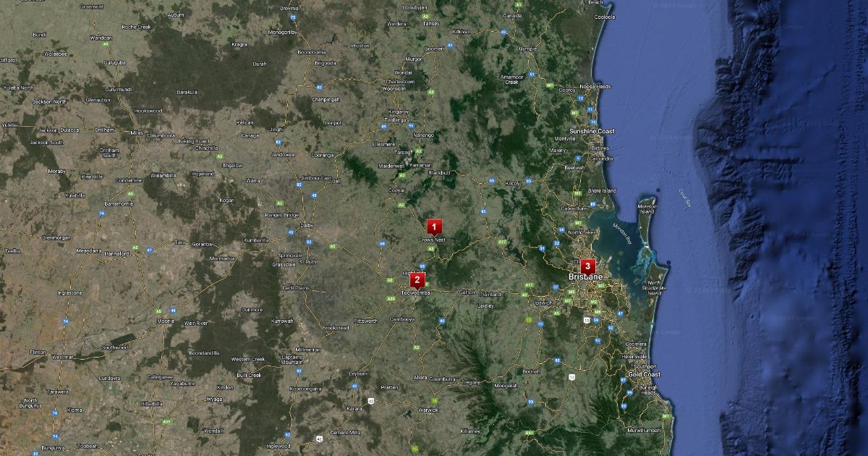Click the Jandowae label
The height and width of the screenshot is (456, 868).
pyautogui.click(x=284, y=154)
